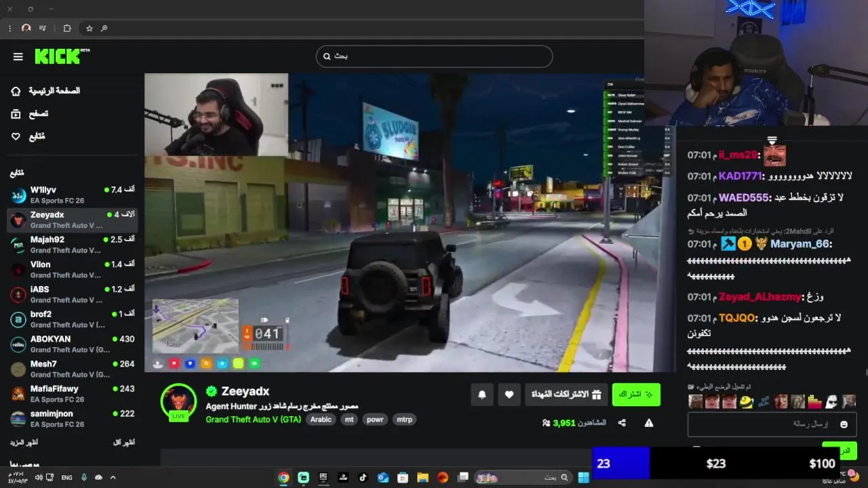Open Majah92 channel in sidebar
This screenshot has width=868, height=488.
click(x=72, y=245)
